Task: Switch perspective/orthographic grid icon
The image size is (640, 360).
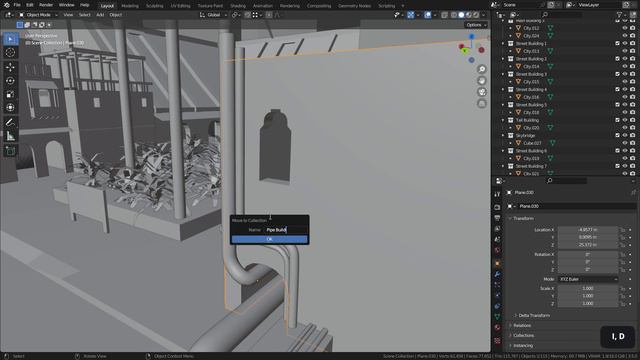Action: click(482, 103)
